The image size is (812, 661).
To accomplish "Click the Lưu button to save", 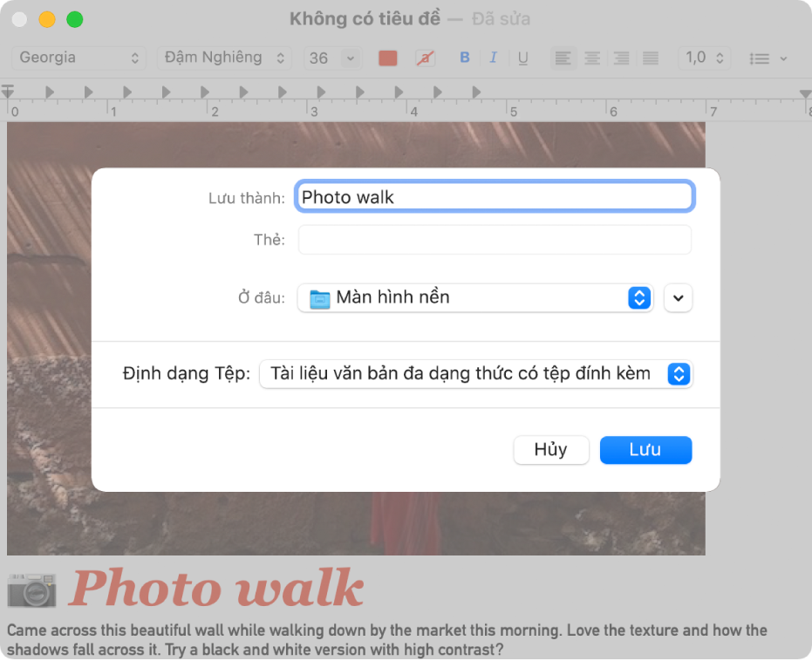I will [645, 450].
